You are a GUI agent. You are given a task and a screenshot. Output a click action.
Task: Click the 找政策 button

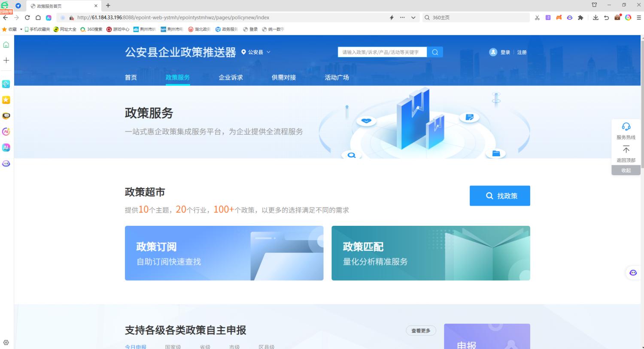500,196
